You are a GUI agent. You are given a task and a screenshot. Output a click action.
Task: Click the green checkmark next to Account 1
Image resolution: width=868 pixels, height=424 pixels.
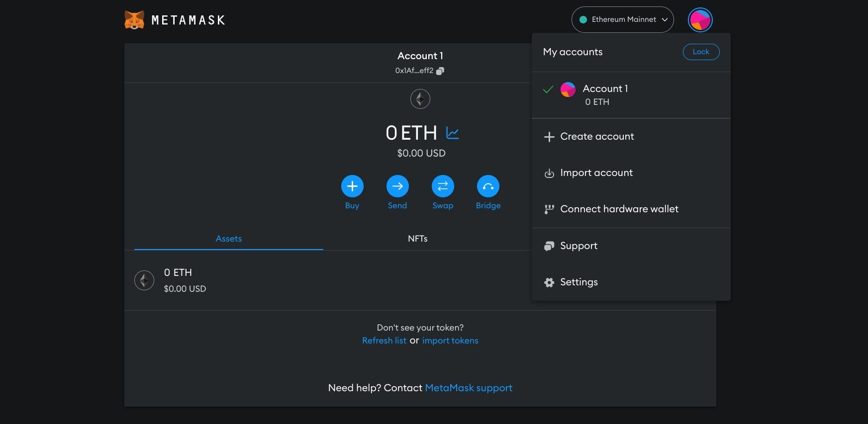point(548,90)
